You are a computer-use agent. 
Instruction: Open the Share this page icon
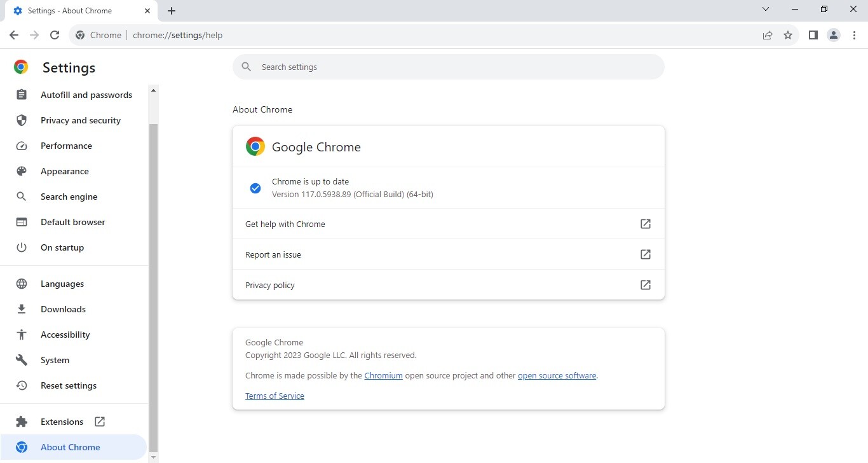(768, 35)
